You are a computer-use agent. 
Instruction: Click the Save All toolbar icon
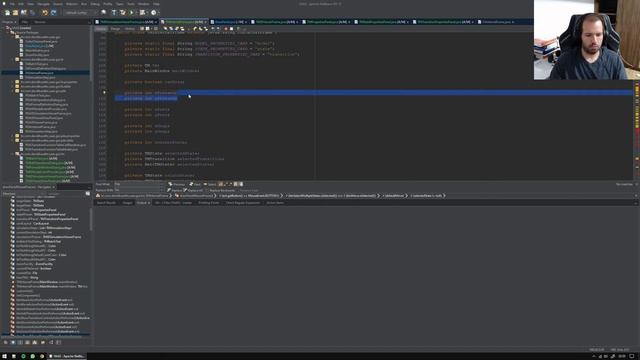32,13
